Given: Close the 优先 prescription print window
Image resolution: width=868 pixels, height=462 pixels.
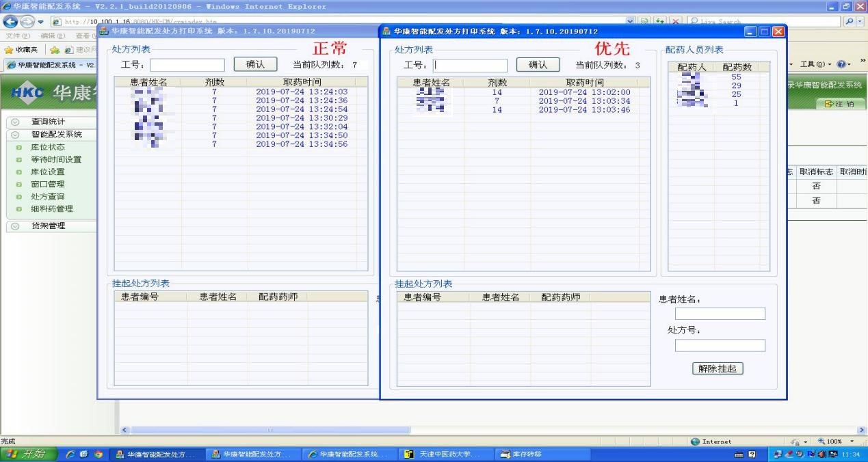Looking at the screenshot, I should tap(778, 31).
